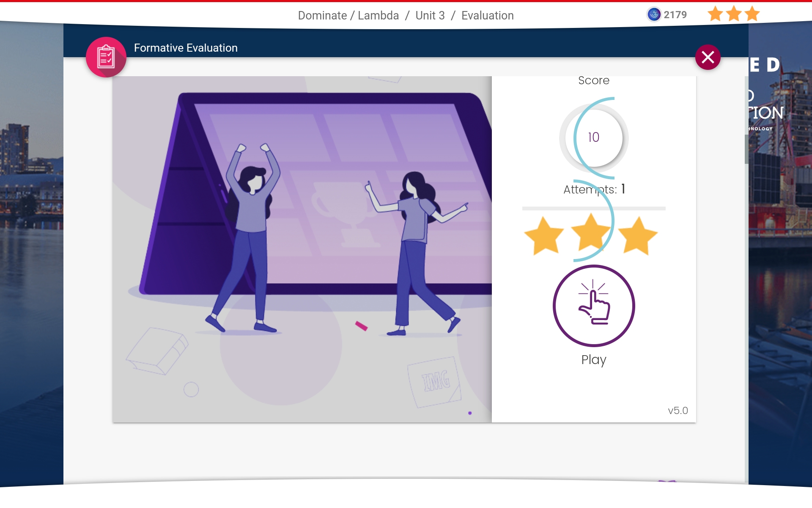Click the left large score star
This screenshot has width=812, height=508.
pos(544,236)
